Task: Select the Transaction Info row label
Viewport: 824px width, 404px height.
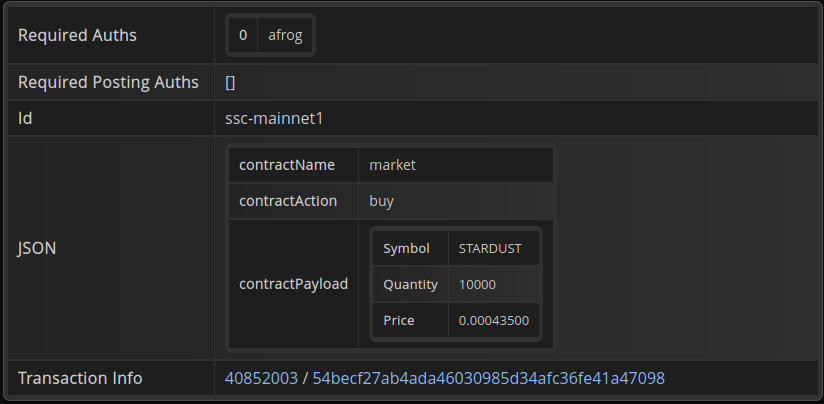Action: pyautogui.click(x=80, y=378)
